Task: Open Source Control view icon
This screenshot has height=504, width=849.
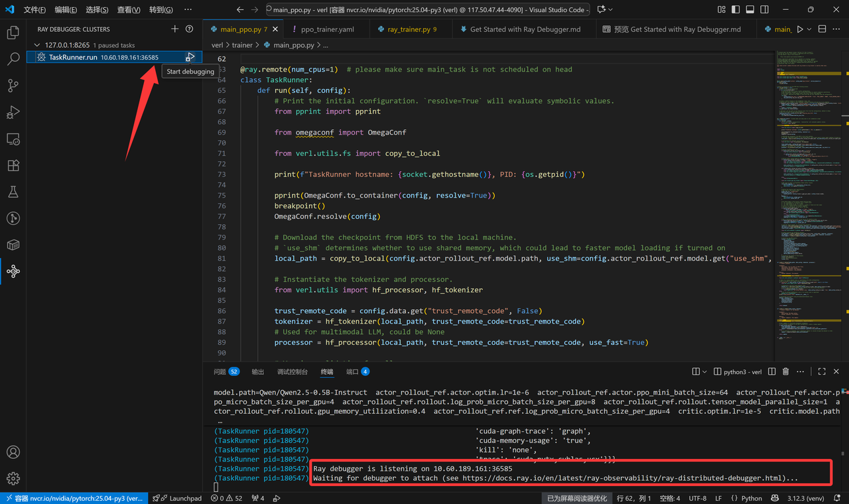Action: [13, 86]
